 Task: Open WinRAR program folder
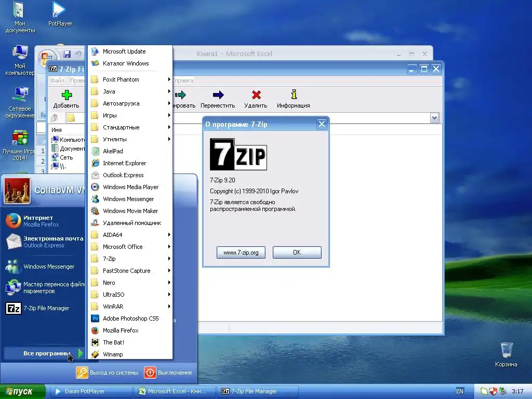[130, 307]
